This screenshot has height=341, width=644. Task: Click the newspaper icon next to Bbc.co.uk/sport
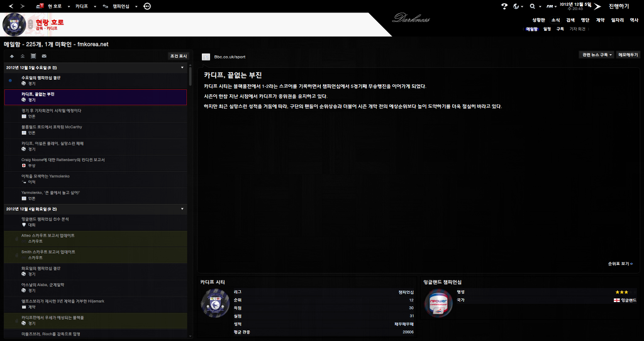pyautogui.click(x=206, y=57)
